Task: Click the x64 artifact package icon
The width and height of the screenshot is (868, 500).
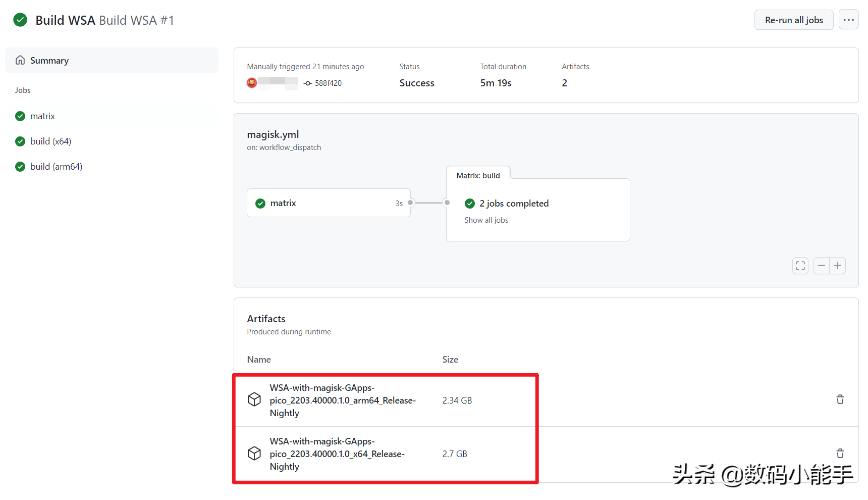Action: click(254, 453)
